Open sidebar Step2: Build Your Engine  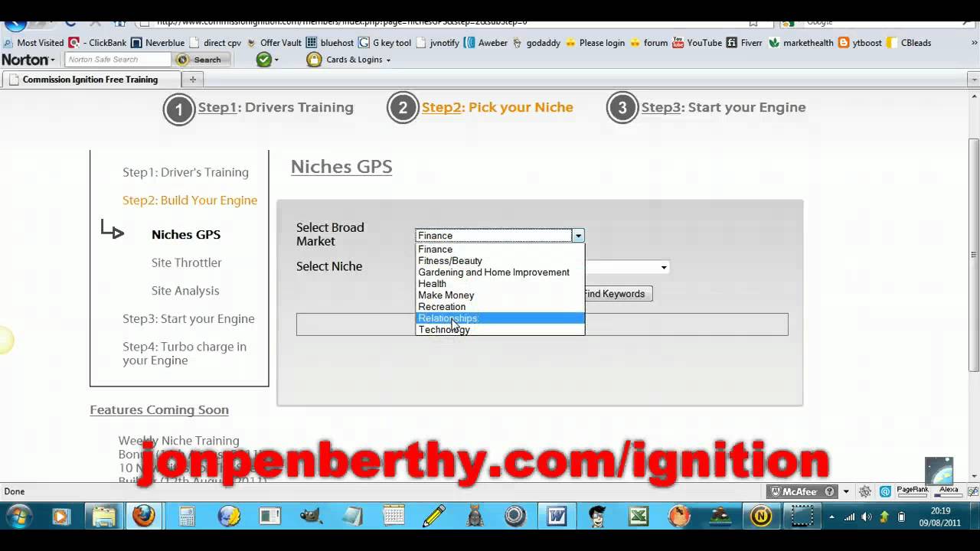click(190, 201)
